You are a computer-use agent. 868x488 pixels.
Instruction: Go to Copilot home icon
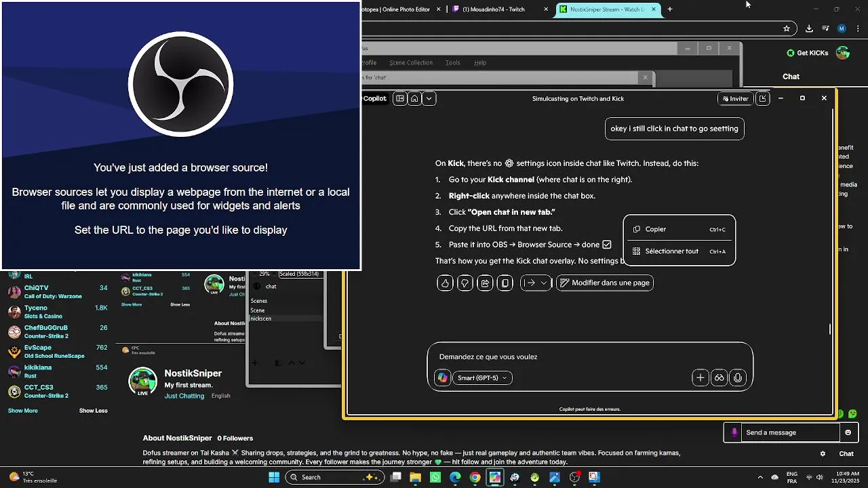[414, 98]
